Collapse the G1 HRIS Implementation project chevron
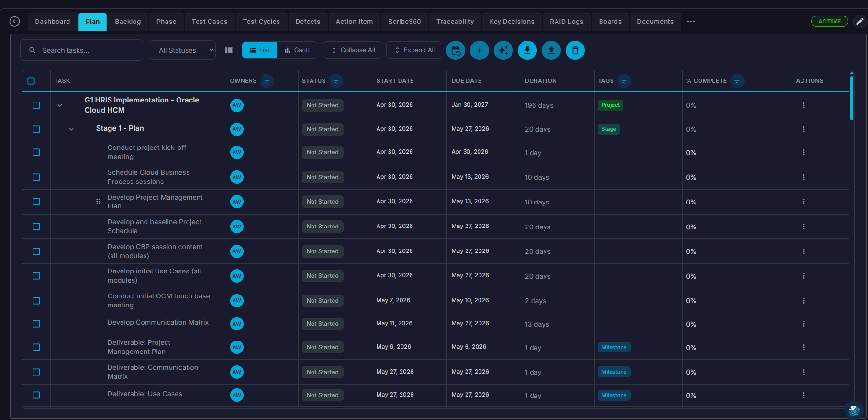This screenshot has height=420, width=868. pyautogui.click(x=60, y=105)
